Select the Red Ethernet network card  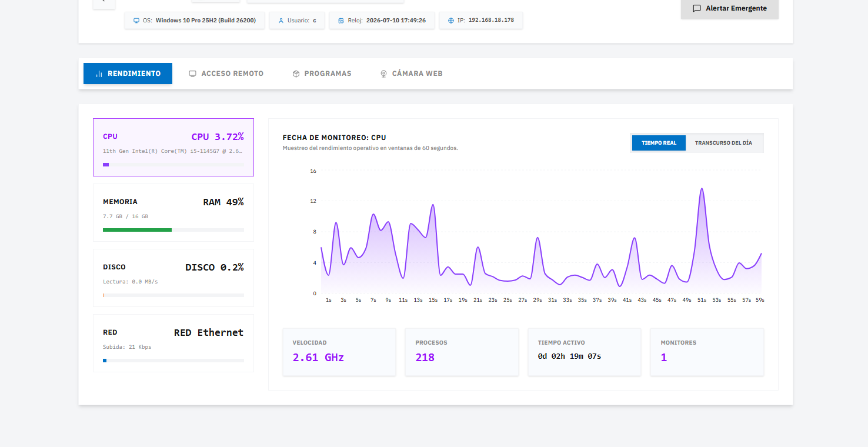(x=173, y=343)
